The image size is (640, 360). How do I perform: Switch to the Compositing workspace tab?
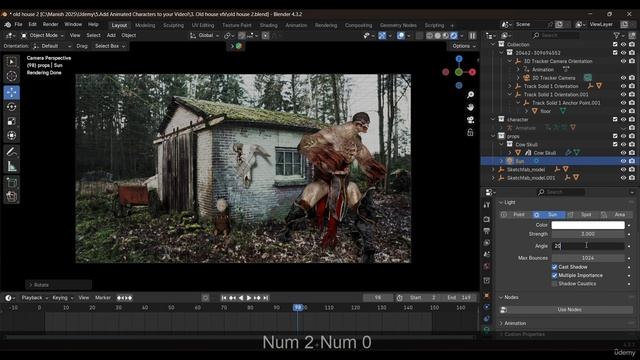(358, 25)
